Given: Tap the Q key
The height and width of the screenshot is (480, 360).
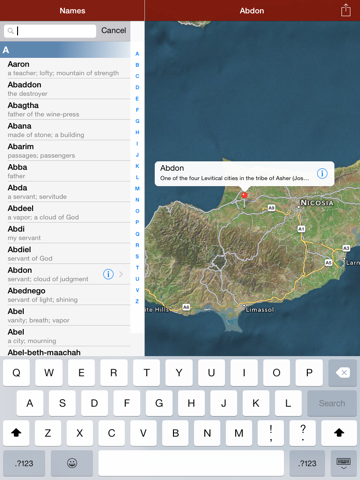Looking at the screenshot, I should (x=16, y=373).
